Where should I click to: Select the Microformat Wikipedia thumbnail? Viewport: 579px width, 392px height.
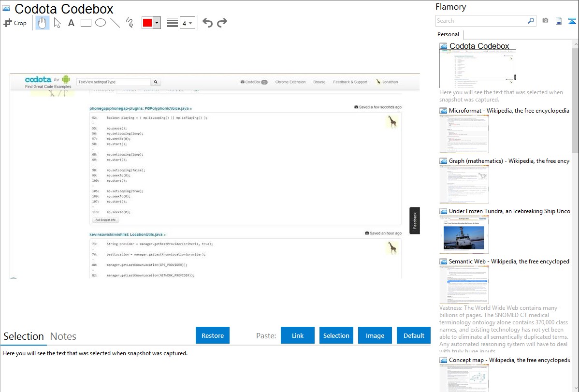click(464, 134)
